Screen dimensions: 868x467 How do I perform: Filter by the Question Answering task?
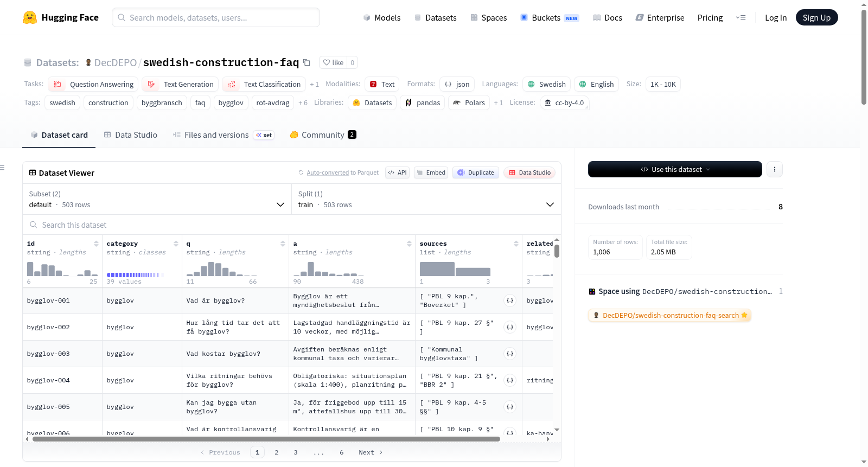(93, 84)
